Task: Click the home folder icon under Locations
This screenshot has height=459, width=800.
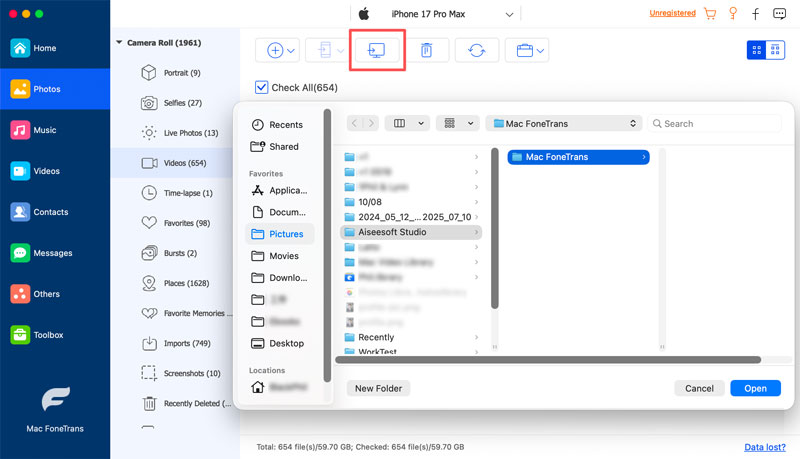Action: tap(258, 387)
